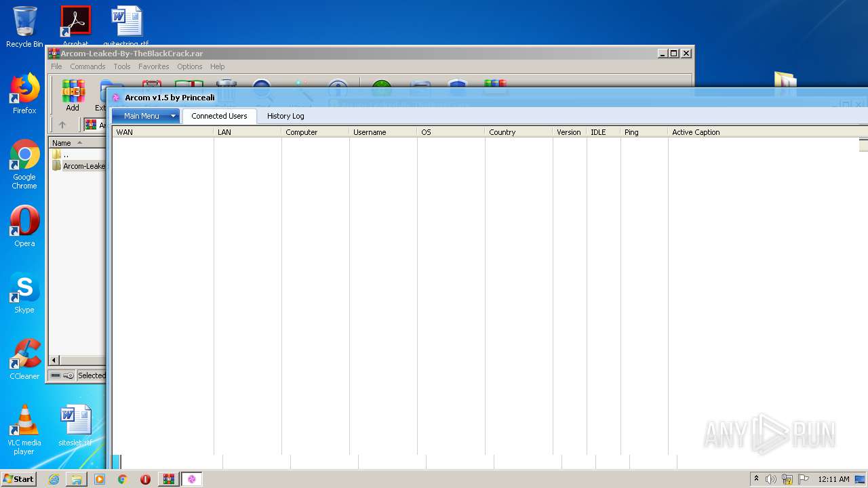Viewport: 868px width, 488px height.
Task: Open the volume control tray icon
Action: pyautogui.click(x=771, y=479)
